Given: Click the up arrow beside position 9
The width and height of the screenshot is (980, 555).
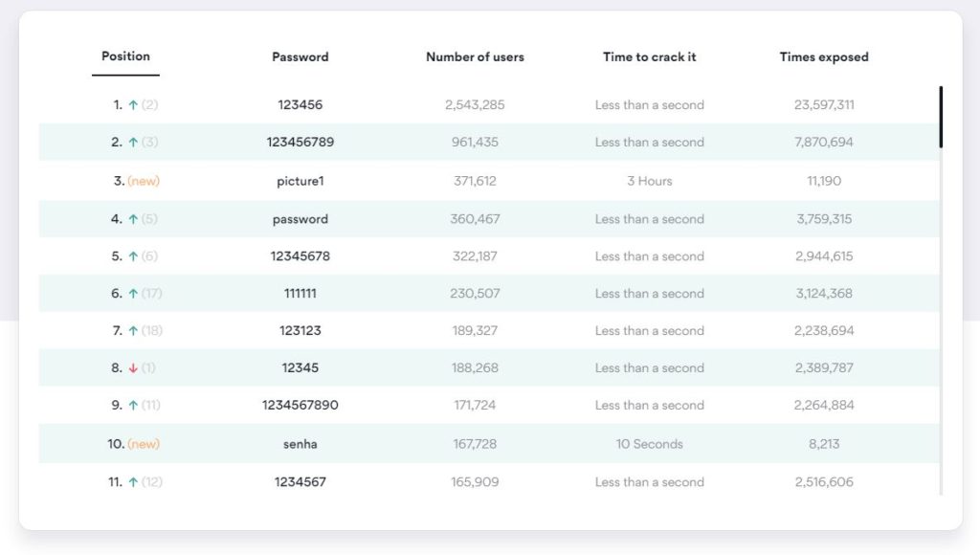Looking at the screenshot, I should click(x=133, y=406).
